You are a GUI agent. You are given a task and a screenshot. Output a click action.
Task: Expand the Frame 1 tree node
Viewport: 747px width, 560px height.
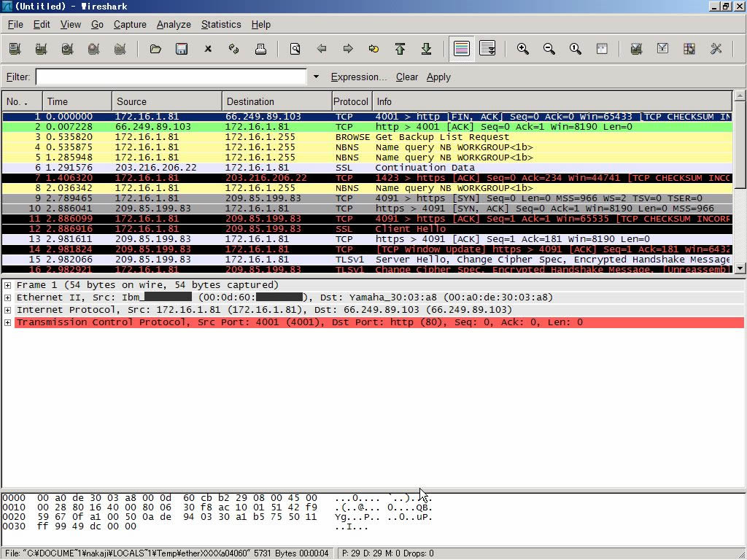pyautogui.click(x=7, y=285)
